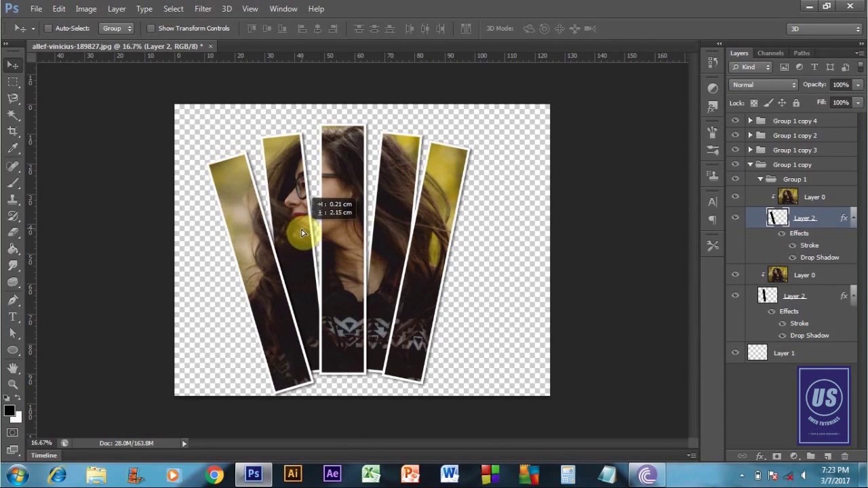Hide the Group 1 copy 2 layer group

(x=735, y=136)
